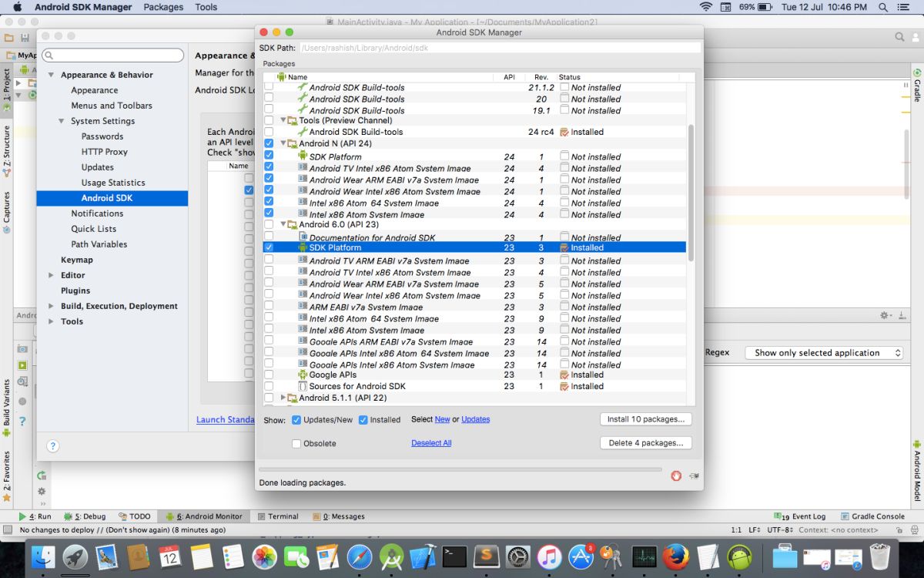
Task: Check the Google APIs 23 rev 1 checkbox
Action: [x=269, y=375]
